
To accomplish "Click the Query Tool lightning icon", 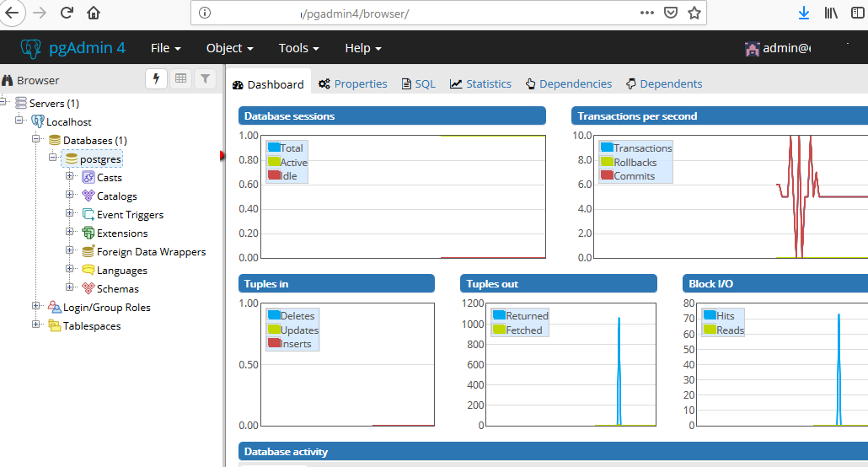I will [156, 79].
